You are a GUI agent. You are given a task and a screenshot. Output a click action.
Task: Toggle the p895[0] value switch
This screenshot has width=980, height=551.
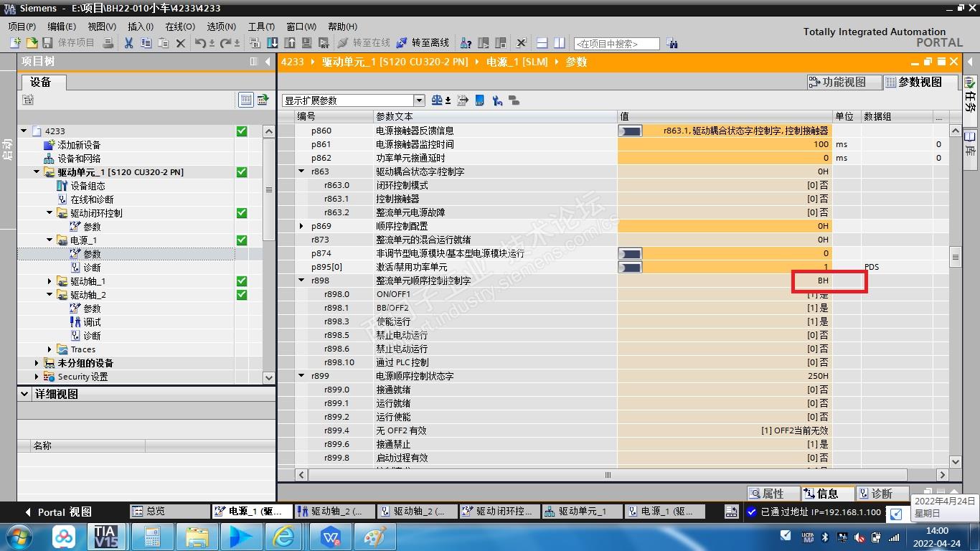[x=630, y=267]
